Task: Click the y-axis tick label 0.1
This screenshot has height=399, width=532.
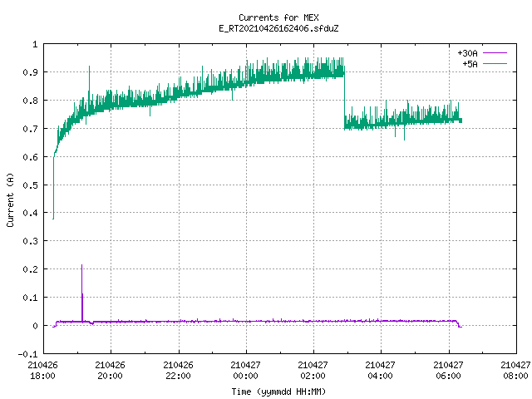Action: [30, 298]
